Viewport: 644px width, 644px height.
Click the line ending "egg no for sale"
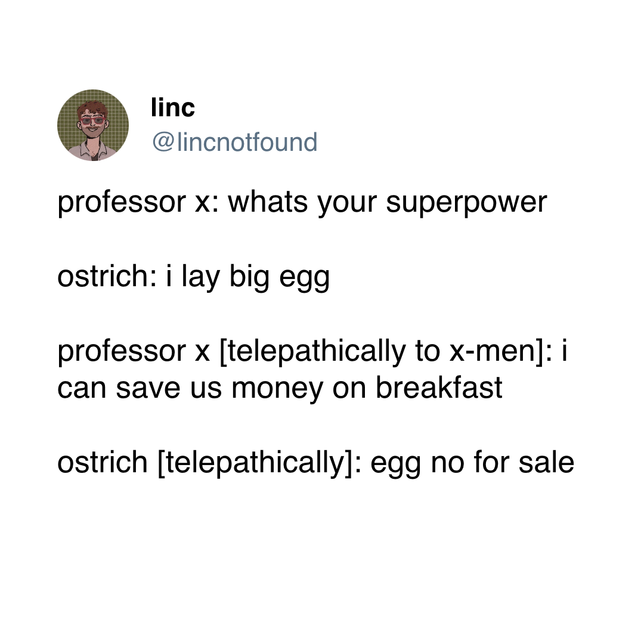[x=315, y=462]
